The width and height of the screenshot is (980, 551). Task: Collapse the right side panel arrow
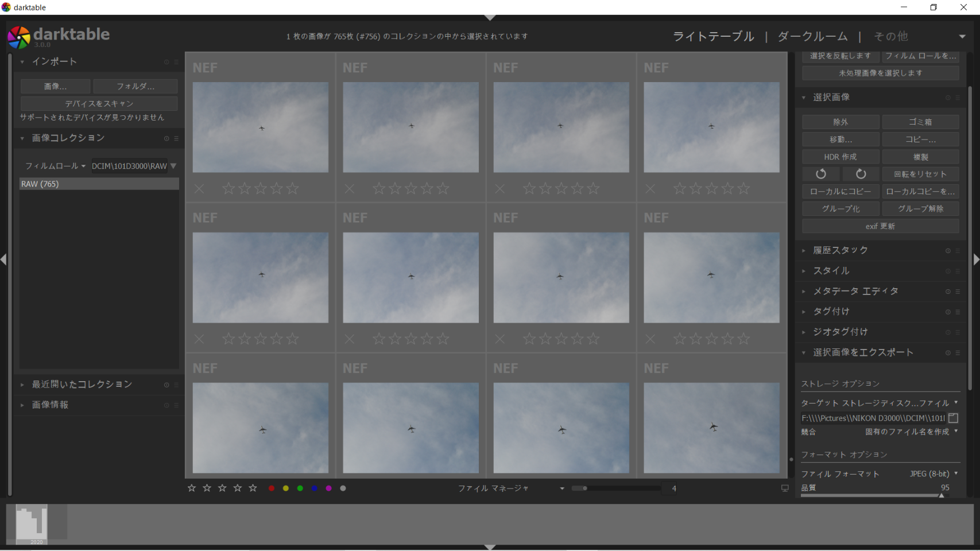(x=976, y=259)
